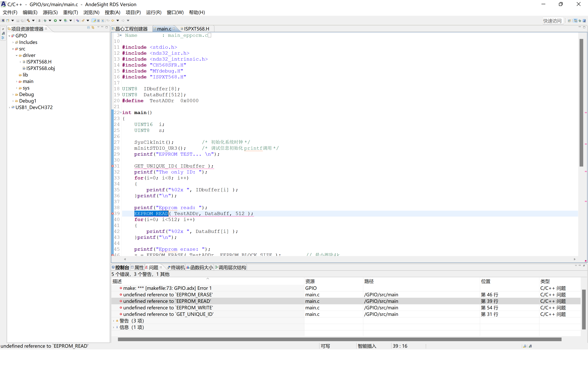
Task: Close the main.c editor tab
Action: pyautogui.click(x=174, y=29)
